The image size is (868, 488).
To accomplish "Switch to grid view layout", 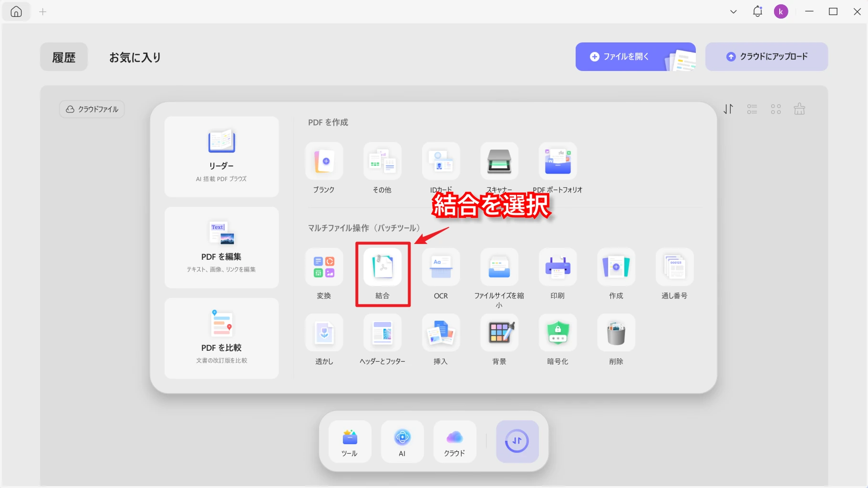I will (x=776, y=109).
